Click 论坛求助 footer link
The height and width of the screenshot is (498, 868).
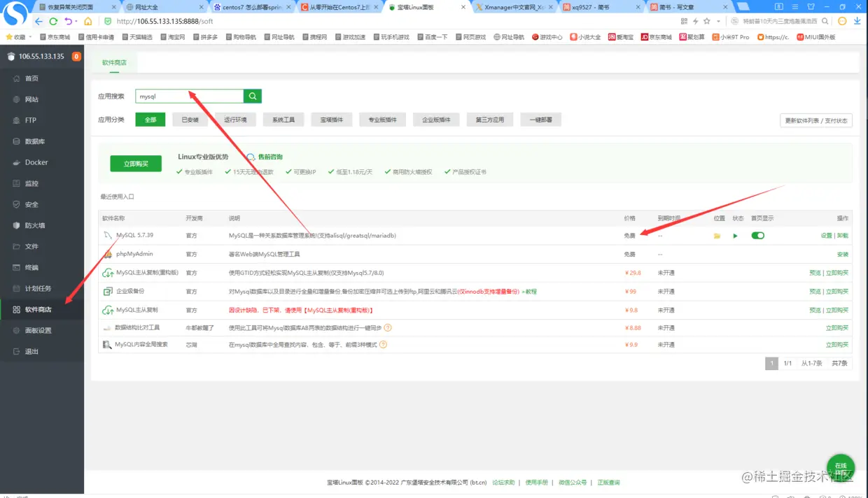503,482
